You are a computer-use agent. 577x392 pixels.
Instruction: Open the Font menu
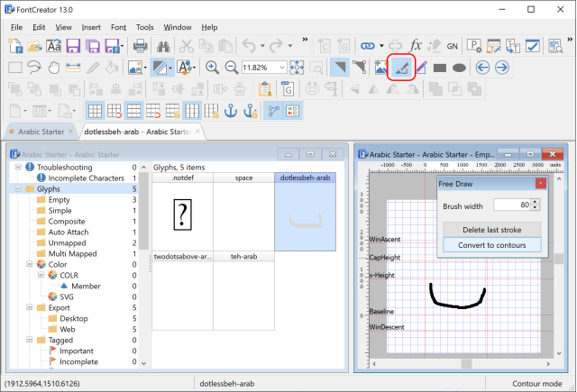click(118, 27)
